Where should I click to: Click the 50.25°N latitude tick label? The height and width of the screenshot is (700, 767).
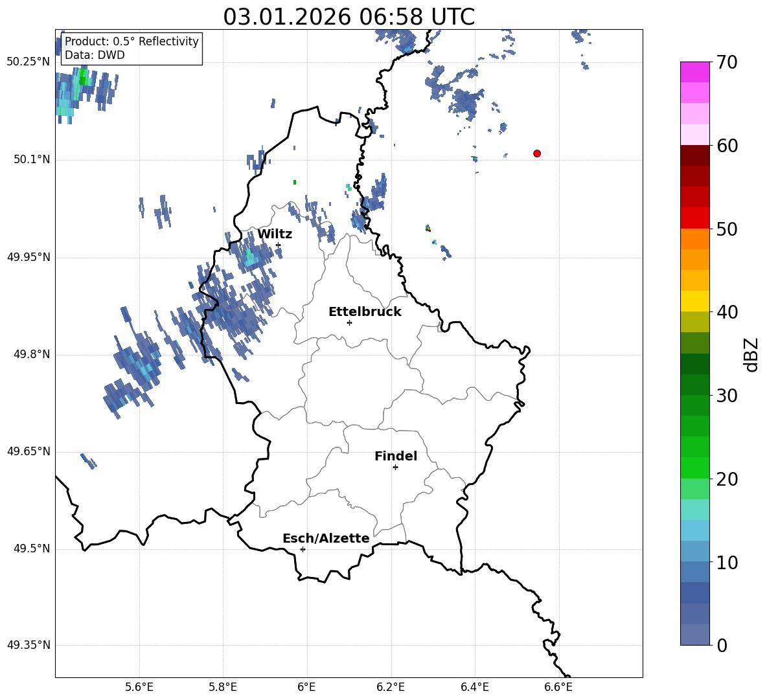pyautogui.click(x=29, y=62)
